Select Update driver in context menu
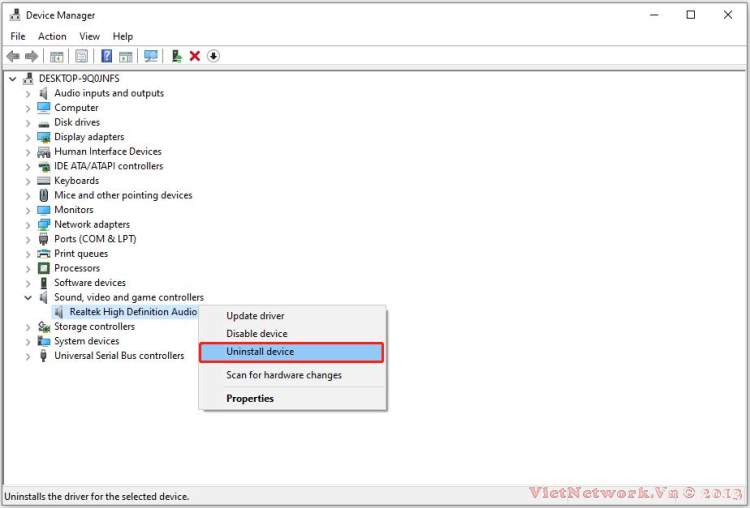The width and height of the screenshot is (750, 508). click(256, 316)
